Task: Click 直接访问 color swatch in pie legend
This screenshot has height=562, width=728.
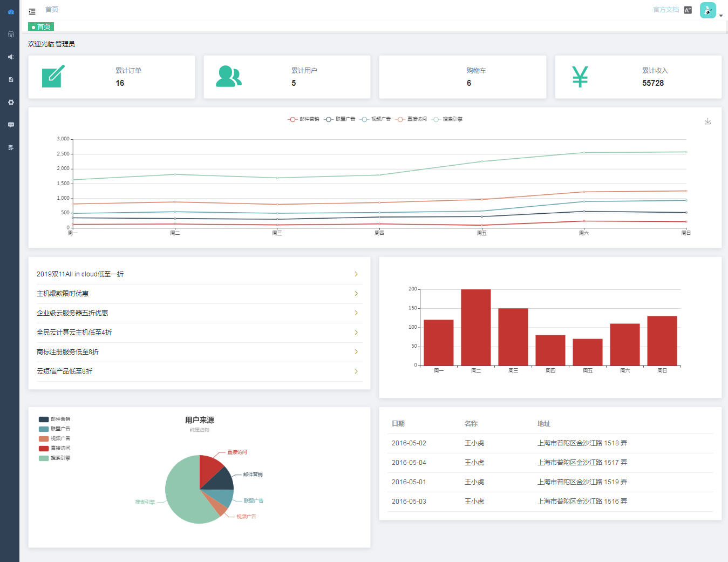Action: click(44, 449)
